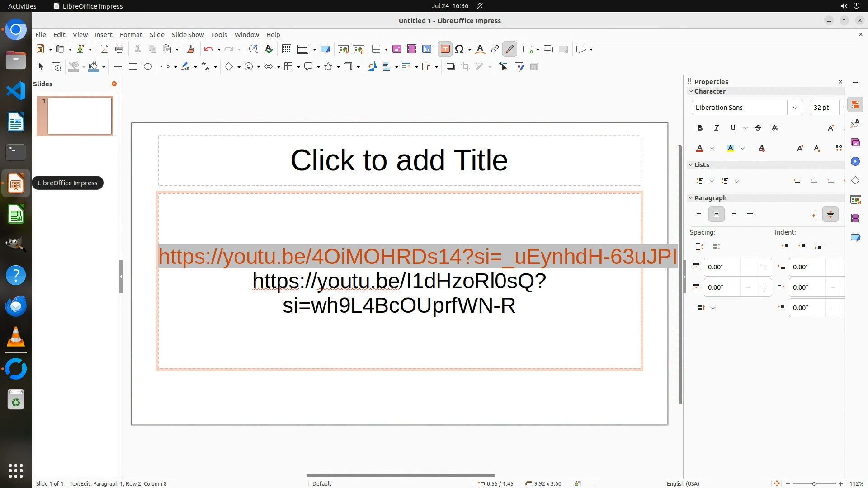Open the Format menu
The image size is (868, 488).
131,35
